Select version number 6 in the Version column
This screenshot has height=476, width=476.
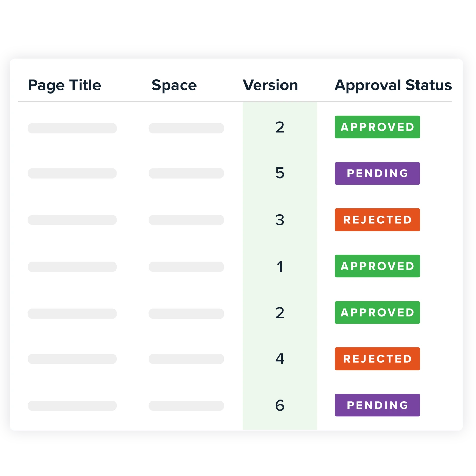tap(280, 405)
